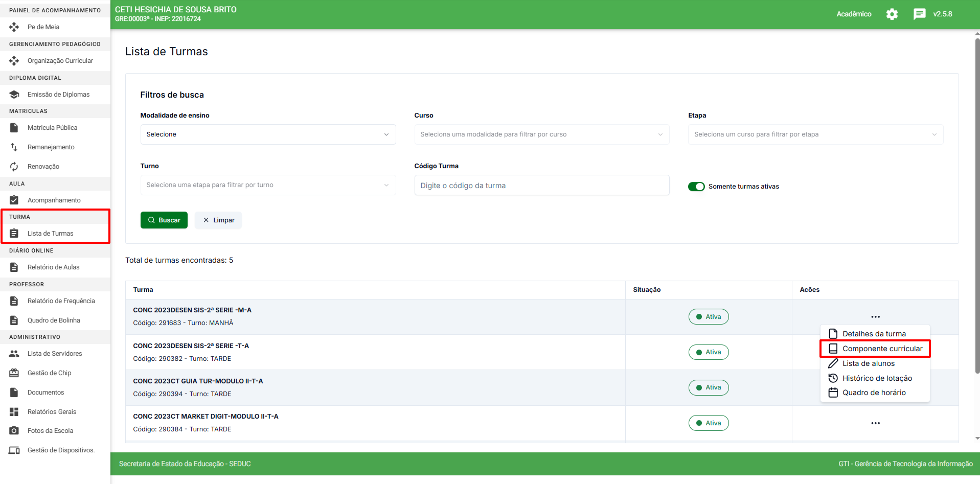
Task: Open actions menu for CONC 2023CT MARKET DIGIT turma
Action: point(875,423)
